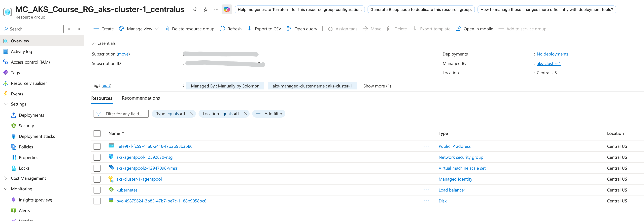Open the Manage view dropdown
The width and height of the screenshot is (644, 221).
139,29
